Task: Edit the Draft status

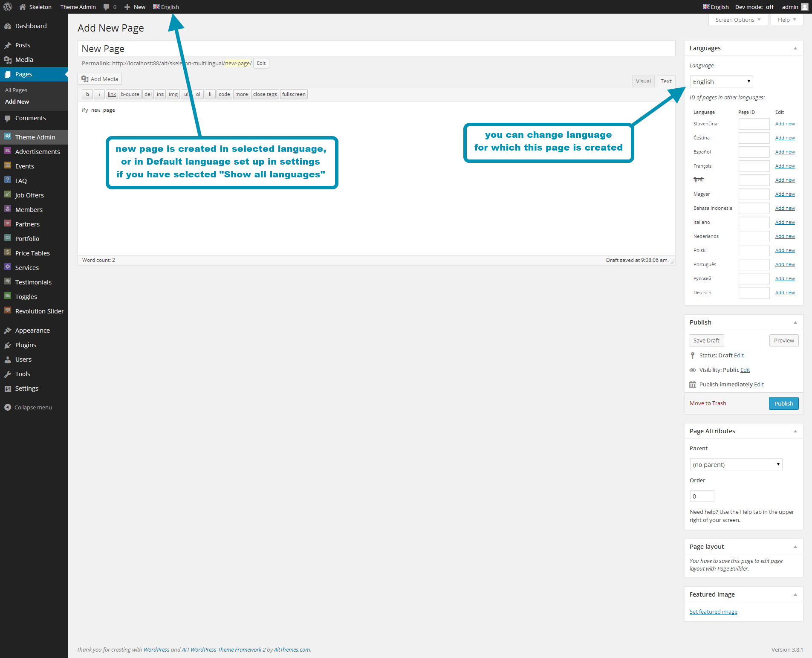Action: [739, 356]
